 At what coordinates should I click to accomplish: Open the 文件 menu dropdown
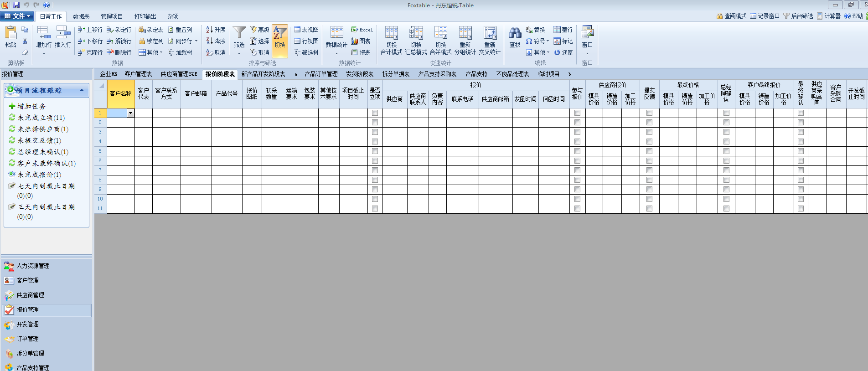click(18, 16)
